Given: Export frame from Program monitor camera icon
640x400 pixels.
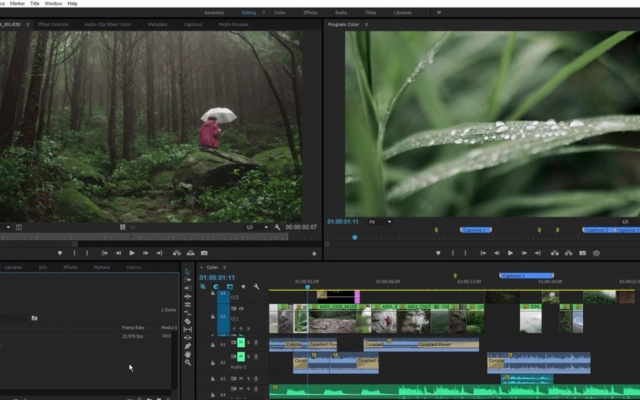Looking at the screenshot, I should 582,253.
